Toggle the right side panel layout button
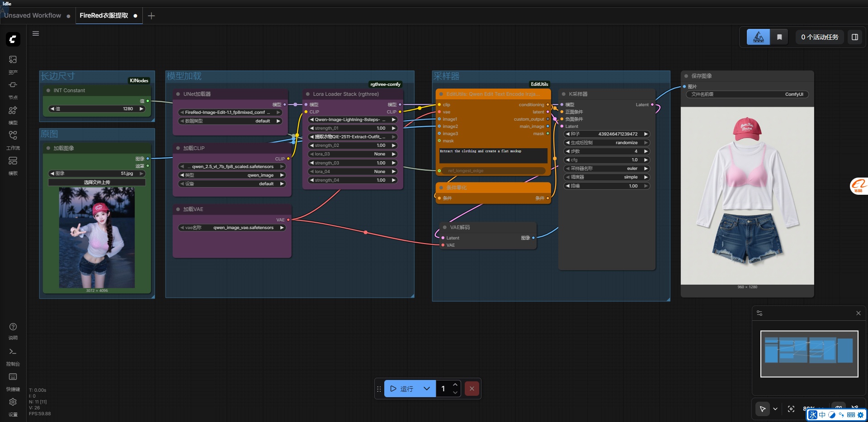868x422 pixels. [x=854, y=37]
